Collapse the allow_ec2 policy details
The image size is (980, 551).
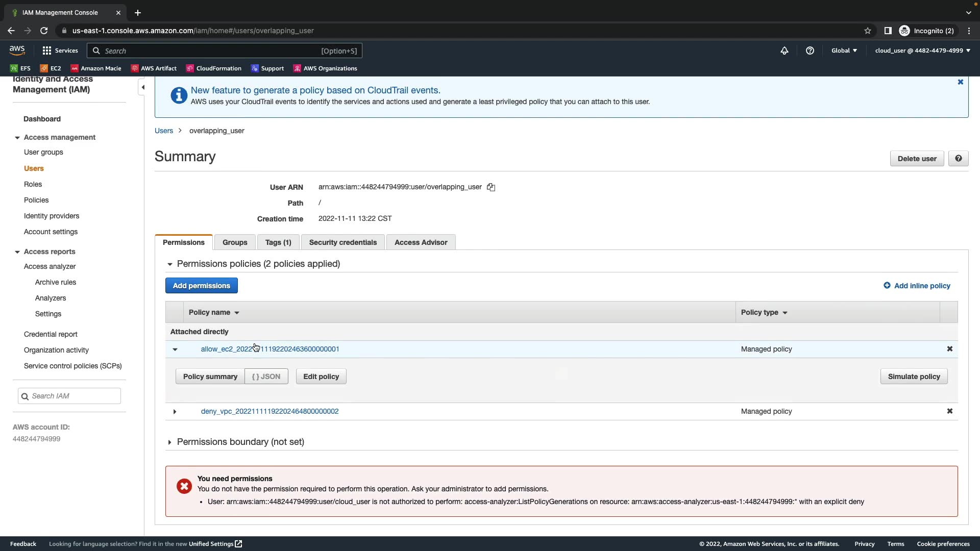tap(175, 349)
